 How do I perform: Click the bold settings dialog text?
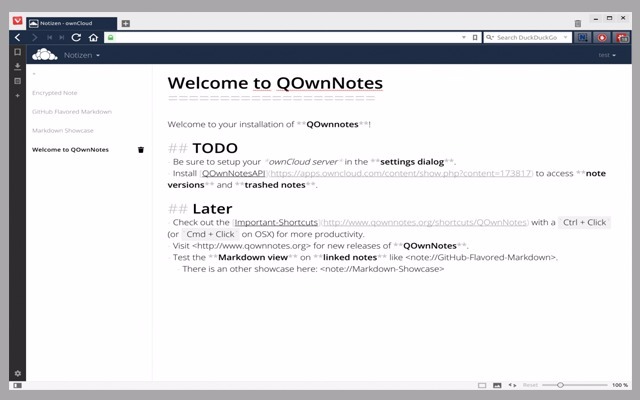click(x=412, y=162)
